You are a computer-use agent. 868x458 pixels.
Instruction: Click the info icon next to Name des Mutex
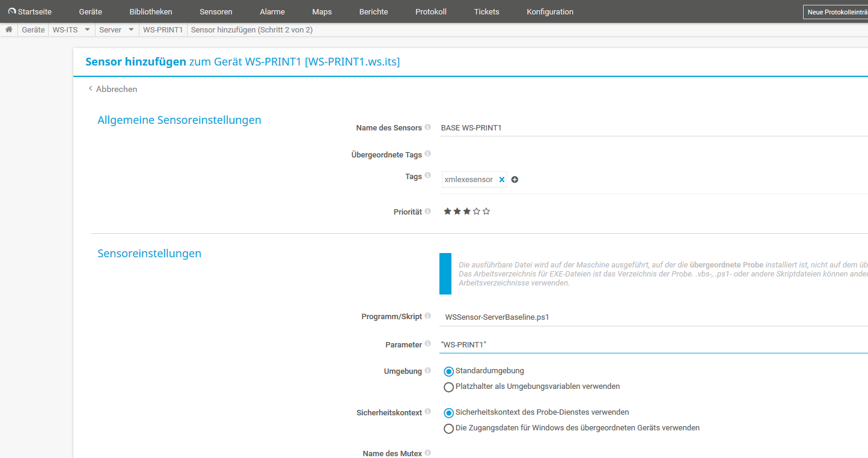tap(427, 453)
